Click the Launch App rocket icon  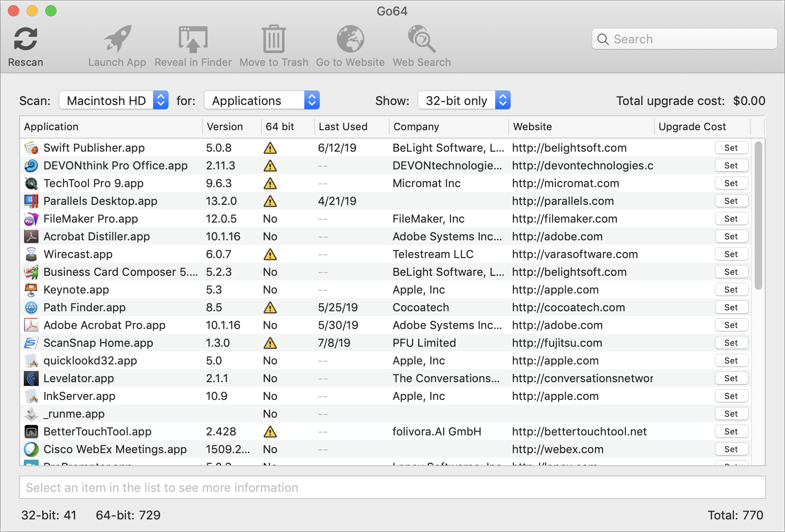point(117,39)
